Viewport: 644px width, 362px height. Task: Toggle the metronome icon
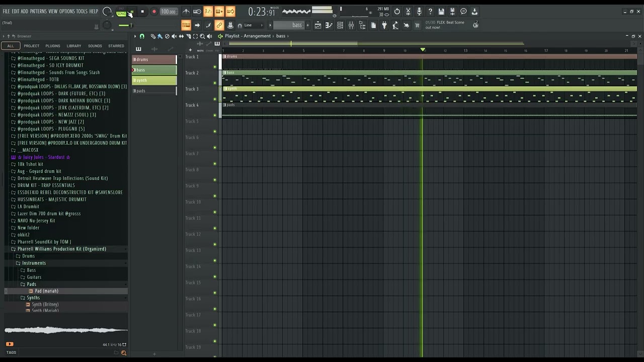(186, 12)
